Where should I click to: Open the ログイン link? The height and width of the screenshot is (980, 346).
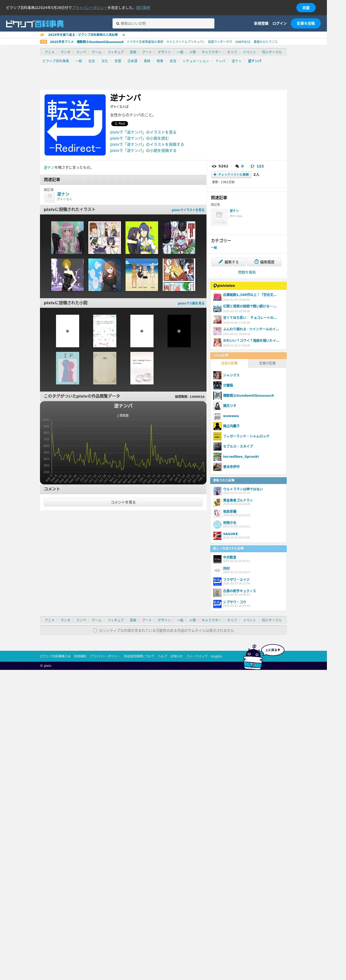[x=279, y=24]
